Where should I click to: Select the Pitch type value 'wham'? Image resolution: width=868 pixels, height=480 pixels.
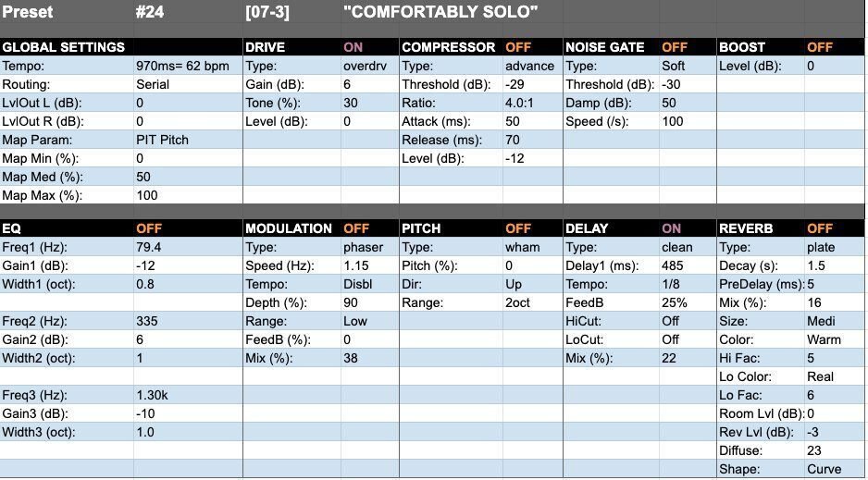(x=522, y=247)
